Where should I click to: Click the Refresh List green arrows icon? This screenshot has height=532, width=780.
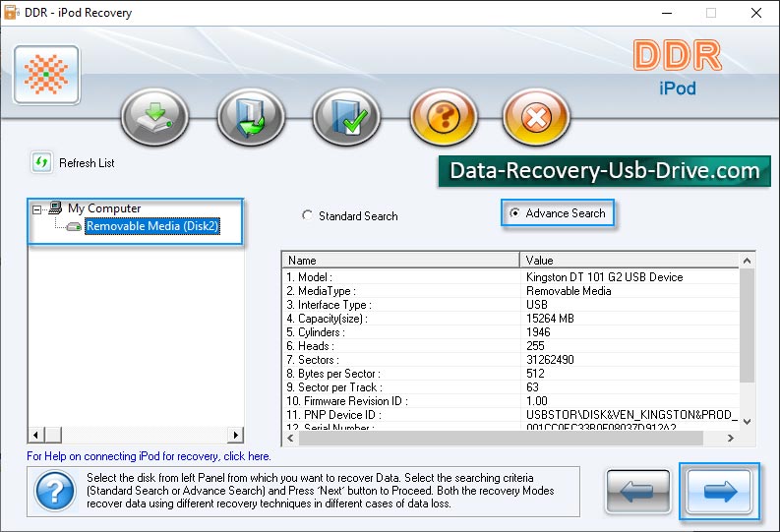point(41,162)
